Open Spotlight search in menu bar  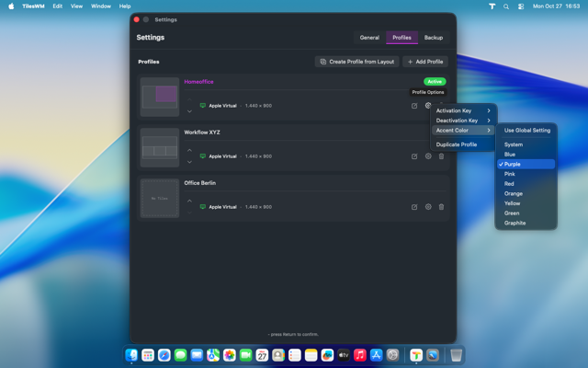tap(506, 6)
